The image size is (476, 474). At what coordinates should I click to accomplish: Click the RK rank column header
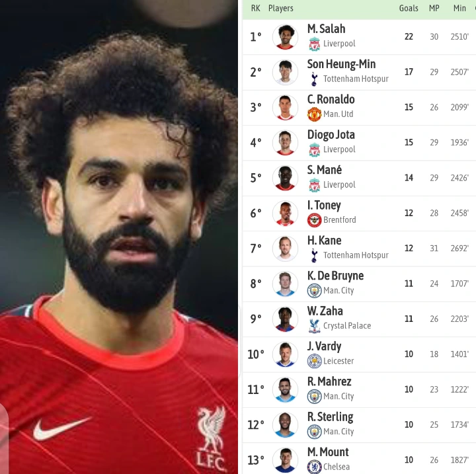[256, 8]
